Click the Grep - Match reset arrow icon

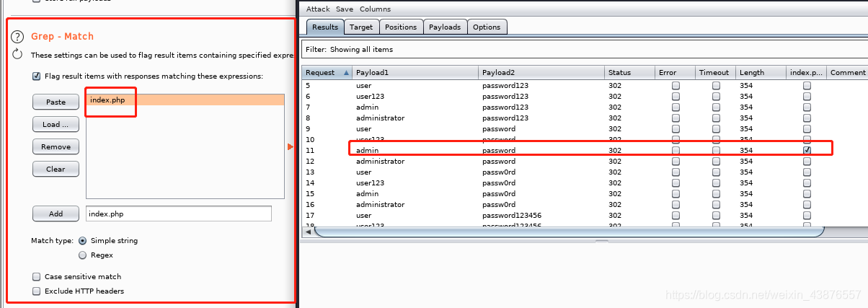pos(18,55)
